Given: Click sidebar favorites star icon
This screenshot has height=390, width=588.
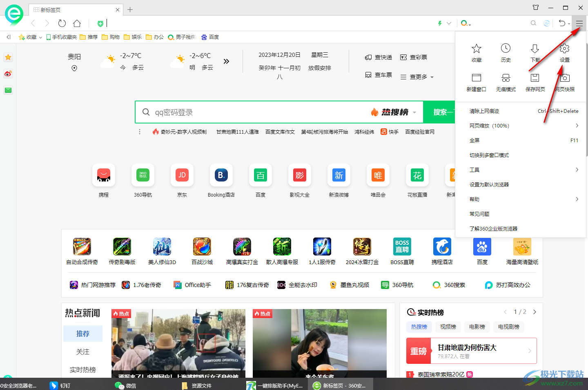Looking at the screenshot, I should point(8,58).
